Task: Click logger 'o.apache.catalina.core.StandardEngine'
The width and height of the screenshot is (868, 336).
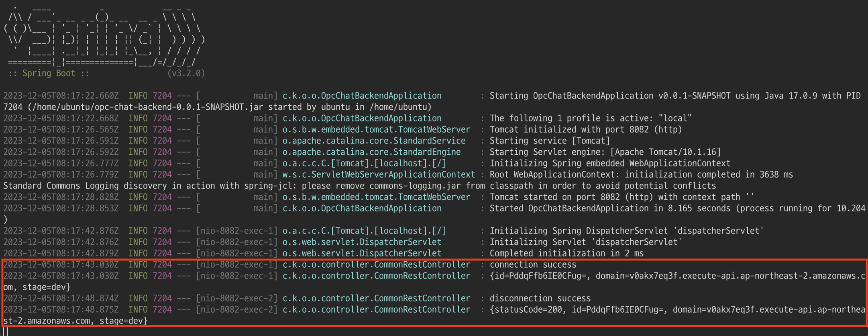Action: (x=372, y=152)
